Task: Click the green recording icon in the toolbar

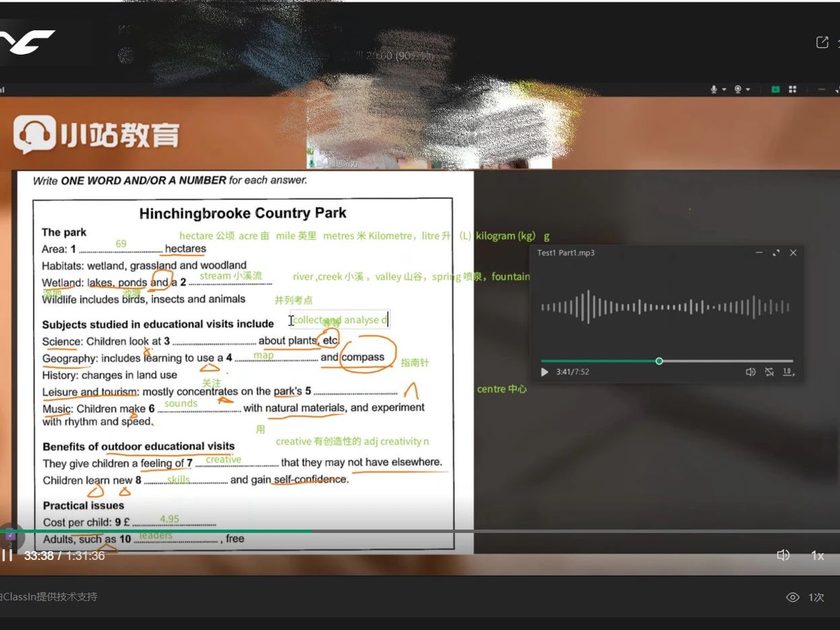Action: tap(775, 89)
